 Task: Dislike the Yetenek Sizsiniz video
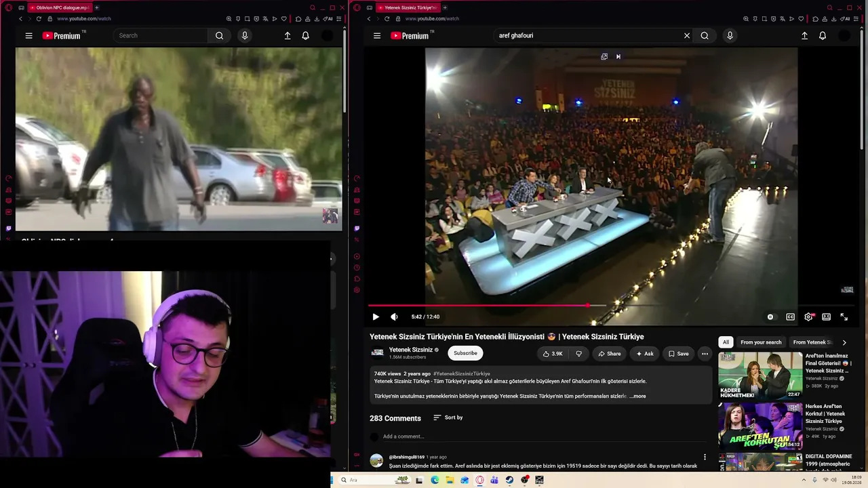click(x=578, y=354)
